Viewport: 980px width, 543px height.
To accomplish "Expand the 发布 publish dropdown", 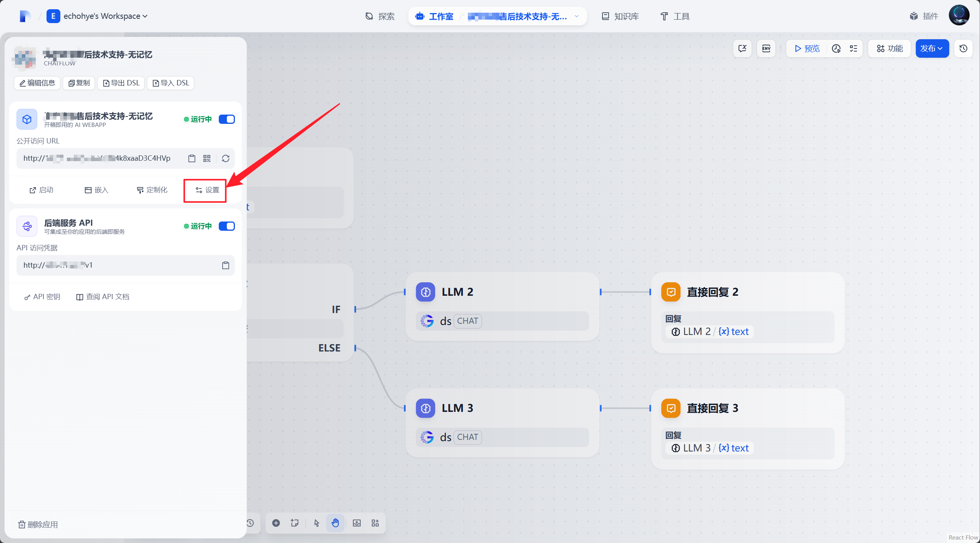I will pyautogui.click(x=932, y=48).
